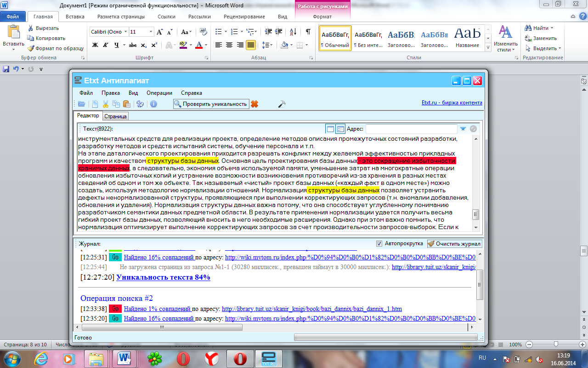
Task: Click the red X cancel check icon
Action: coord(254,104)
